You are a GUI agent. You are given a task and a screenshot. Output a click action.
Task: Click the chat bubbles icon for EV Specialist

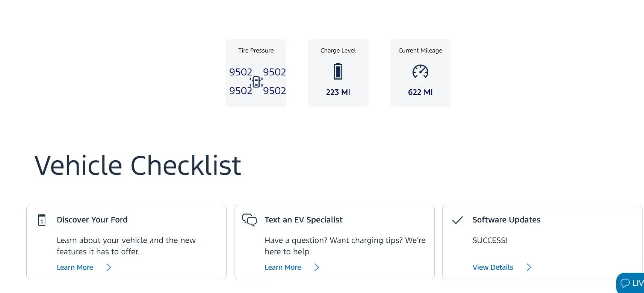pyautogui.click(x=250, y=220)
